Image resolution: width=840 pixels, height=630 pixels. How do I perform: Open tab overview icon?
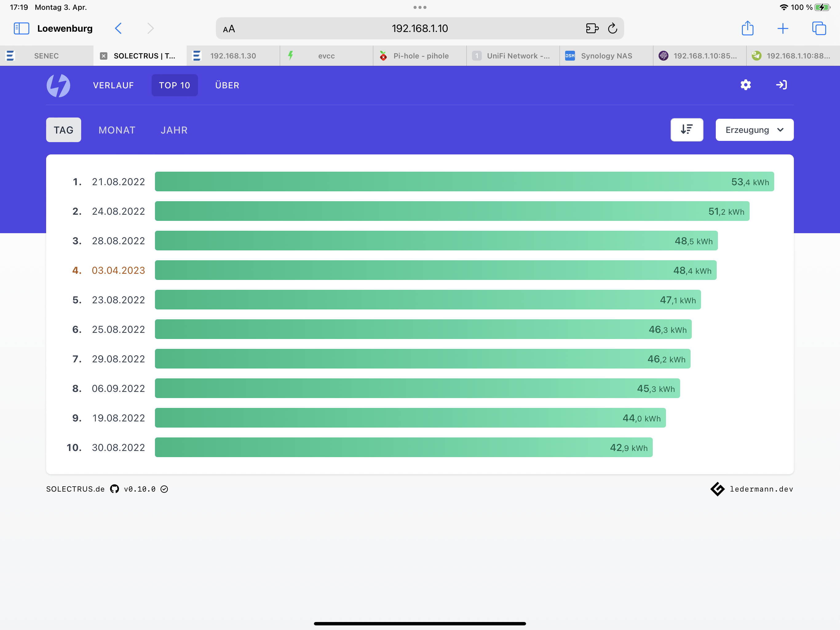point(818,29)
